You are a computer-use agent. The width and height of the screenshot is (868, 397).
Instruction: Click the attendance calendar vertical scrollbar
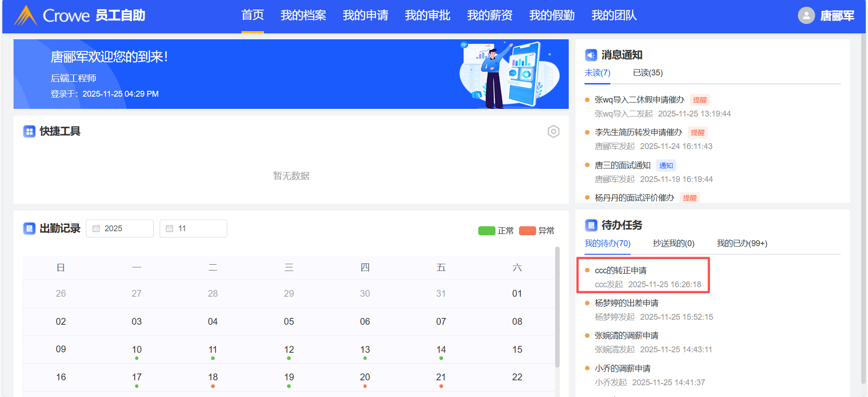[557, 307]
